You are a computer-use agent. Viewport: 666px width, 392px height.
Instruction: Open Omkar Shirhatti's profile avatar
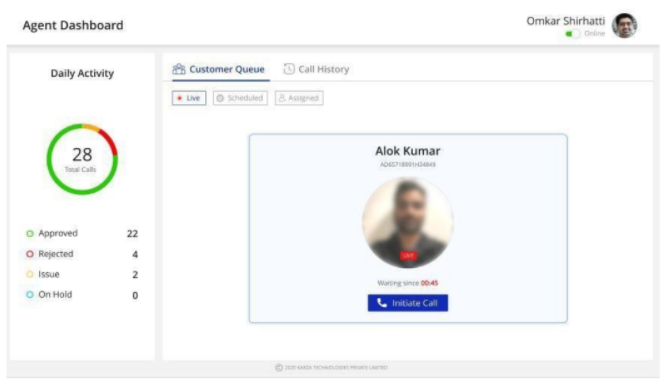click(624, 25)
